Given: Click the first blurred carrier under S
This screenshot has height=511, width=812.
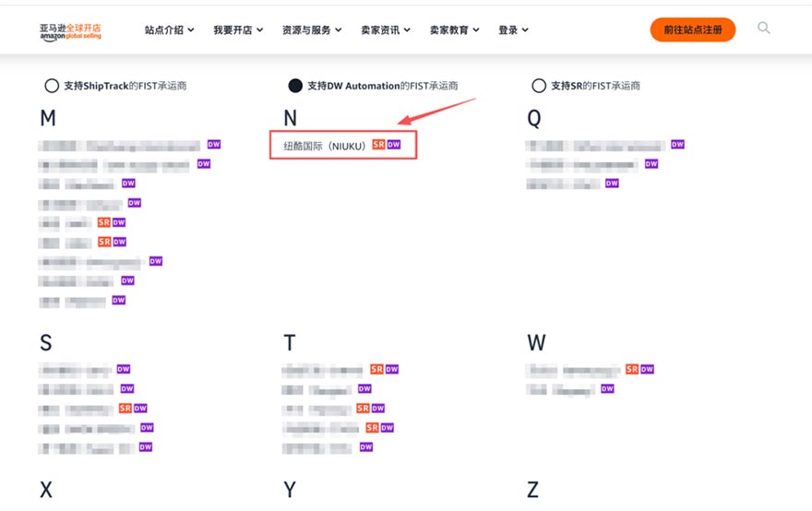Looking at the screenshot, I should pos(75,370).
